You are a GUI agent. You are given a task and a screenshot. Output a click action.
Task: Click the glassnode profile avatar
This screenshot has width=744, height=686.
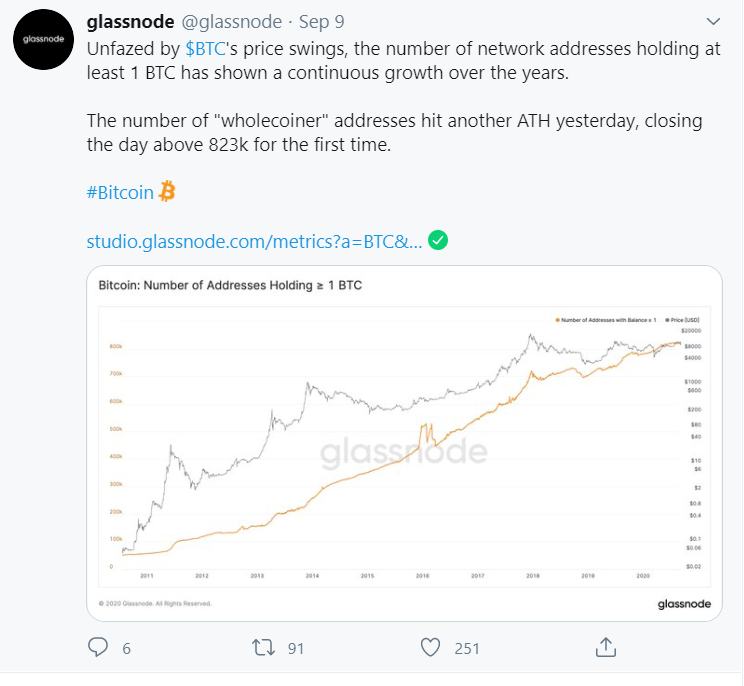(x=42, y=39)
